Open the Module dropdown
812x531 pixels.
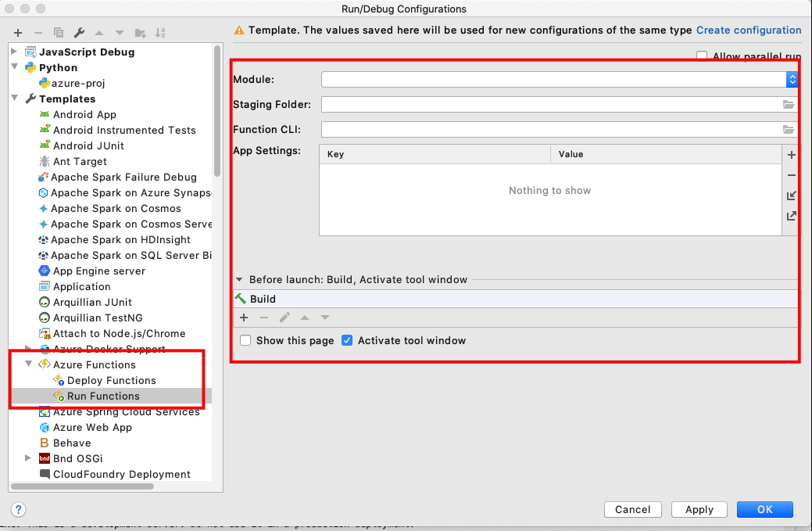(792, 79)
